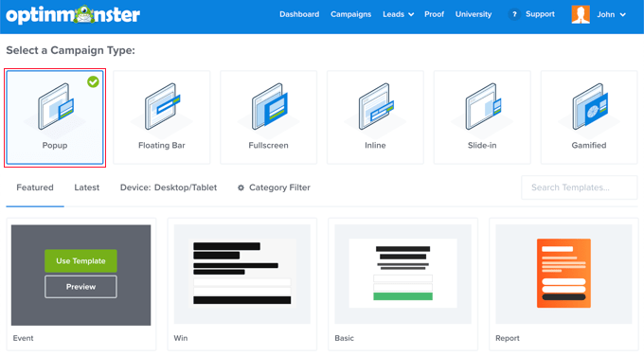The image size is (644, 356).
Task: Select the Slide-in campaign icon
Action: click(483, 106)
